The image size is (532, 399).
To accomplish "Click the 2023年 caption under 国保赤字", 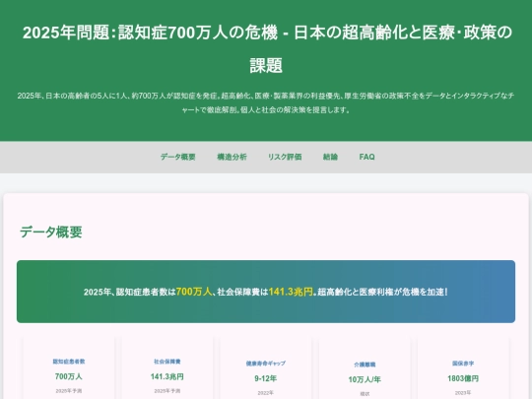I will [x=463, y=393].
